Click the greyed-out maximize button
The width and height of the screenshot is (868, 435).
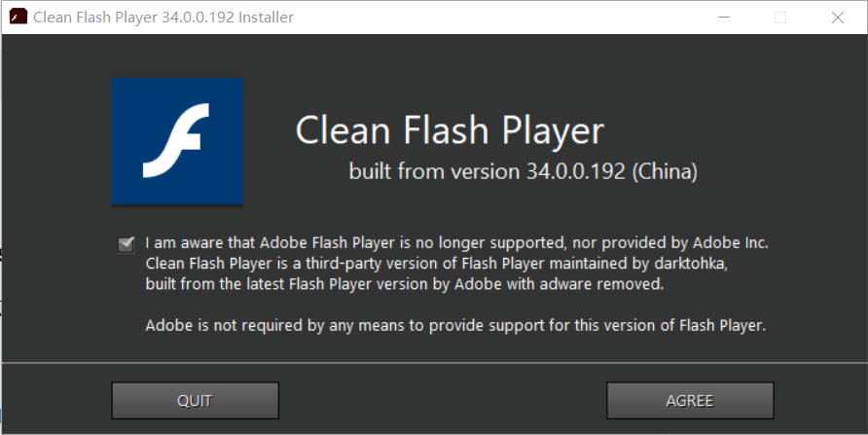coord(779,18)
